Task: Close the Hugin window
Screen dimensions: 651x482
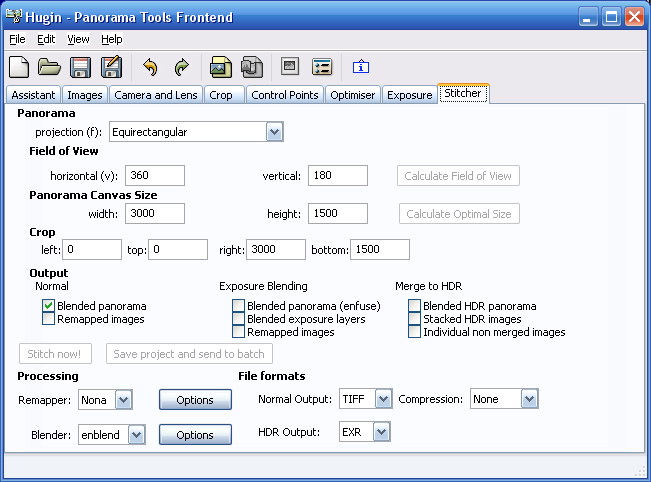Action: 634,17
